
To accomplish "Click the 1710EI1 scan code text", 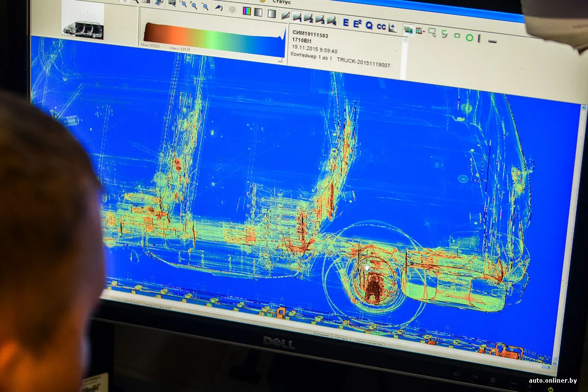I will pos(301,42).
